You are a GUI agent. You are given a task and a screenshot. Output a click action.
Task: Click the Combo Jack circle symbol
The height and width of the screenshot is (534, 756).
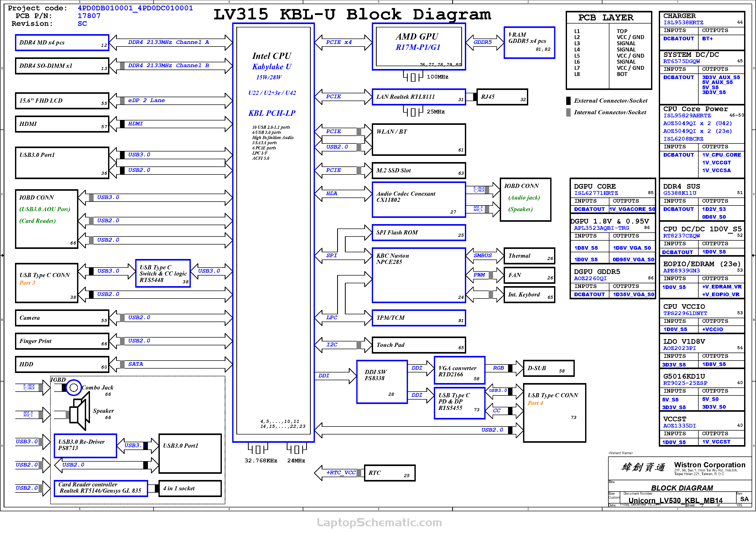(74, 387)
